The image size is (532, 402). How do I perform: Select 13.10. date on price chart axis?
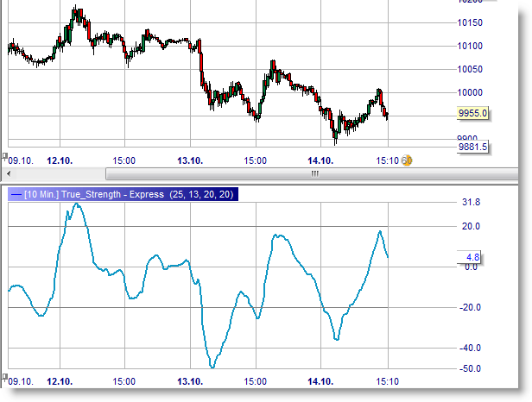click(x=189, y=160)
